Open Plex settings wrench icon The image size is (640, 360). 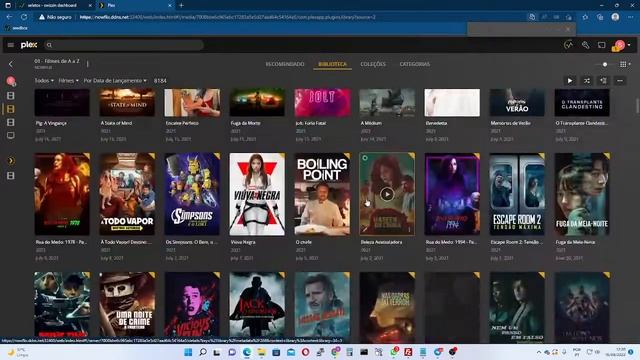click(x=585, y=45)
